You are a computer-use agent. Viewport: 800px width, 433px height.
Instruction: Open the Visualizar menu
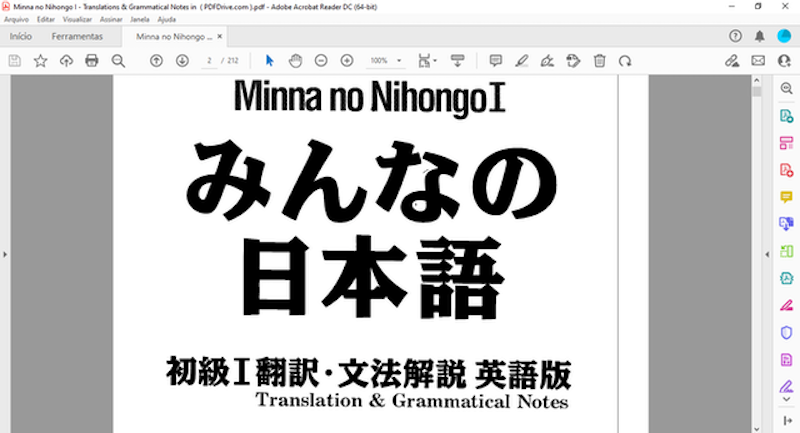[x=77, y=19]
